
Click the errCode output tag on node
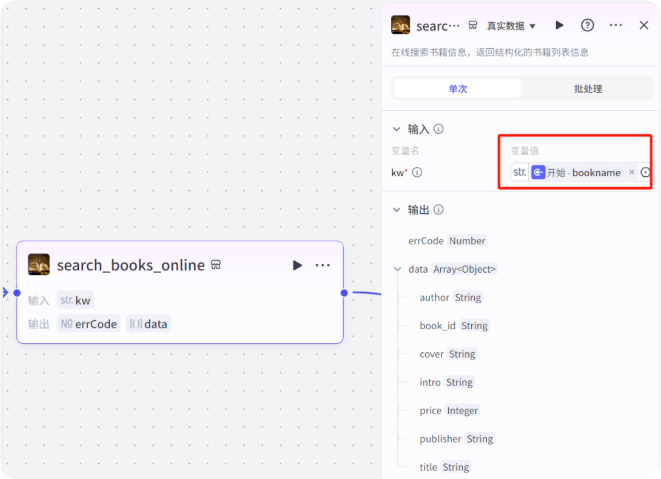tap(89, 324)
